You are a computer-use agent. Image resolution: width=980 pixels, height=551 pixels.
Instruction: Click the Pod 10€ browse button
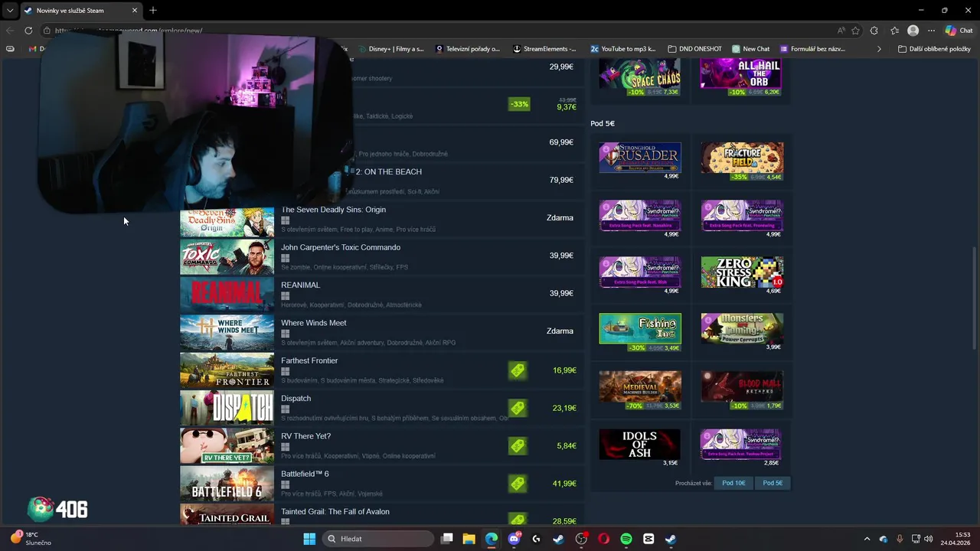[733, 483]
